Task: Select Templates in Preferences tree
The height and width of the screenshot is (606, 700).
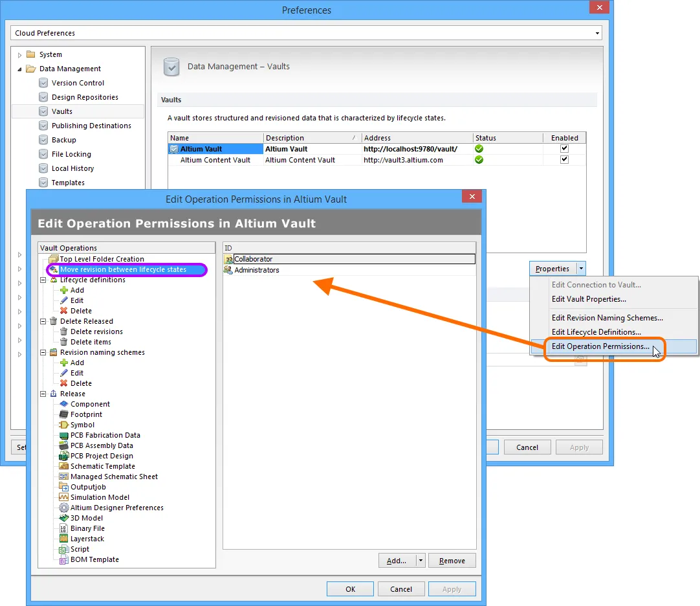Action: point(68,183)
